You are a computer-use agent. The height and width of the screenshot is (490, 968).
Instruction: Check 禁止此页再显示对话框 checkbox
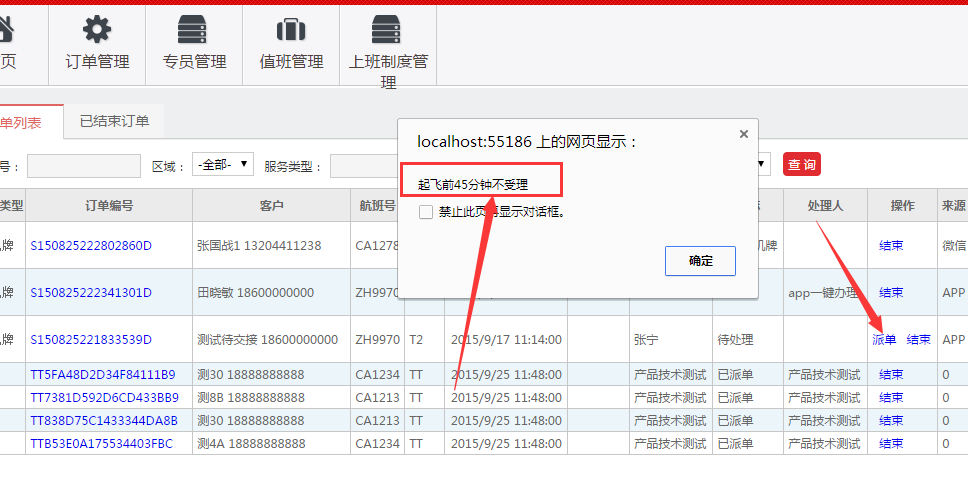click(x=426, y=212)
